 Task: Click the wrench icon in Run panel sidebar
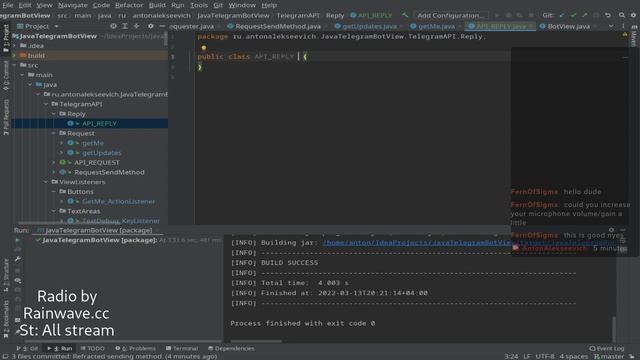[x=18, y=259]
